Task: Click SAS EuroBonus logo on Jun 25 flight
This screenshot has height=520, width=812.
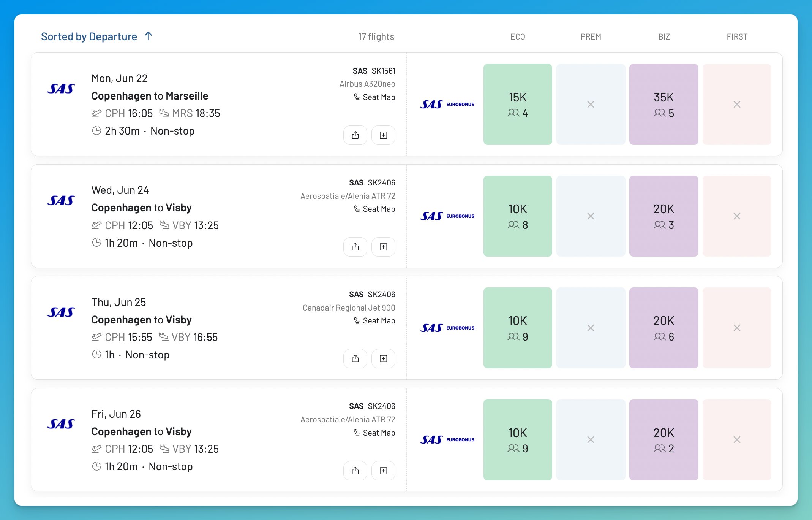Action: pos(447,328)
